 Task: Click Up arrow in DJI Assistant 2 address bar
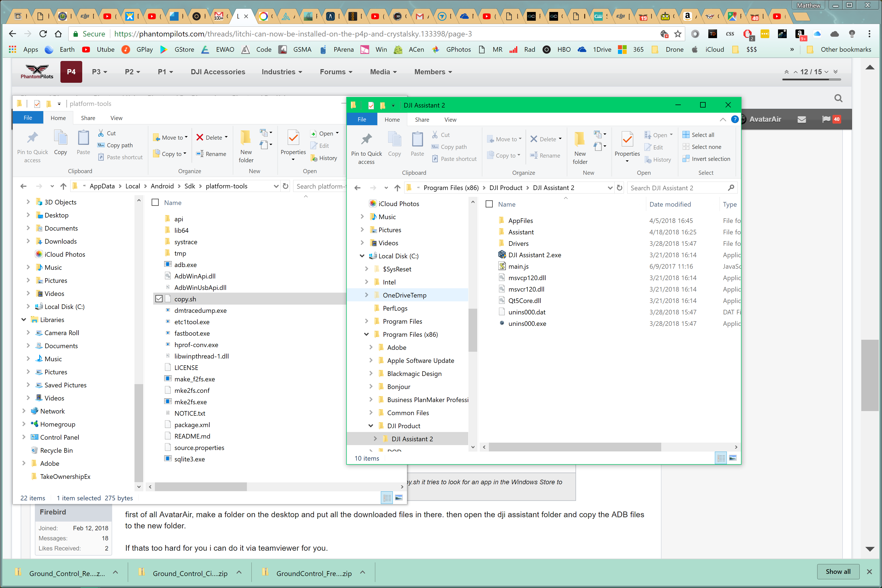[x=397, y=188]
